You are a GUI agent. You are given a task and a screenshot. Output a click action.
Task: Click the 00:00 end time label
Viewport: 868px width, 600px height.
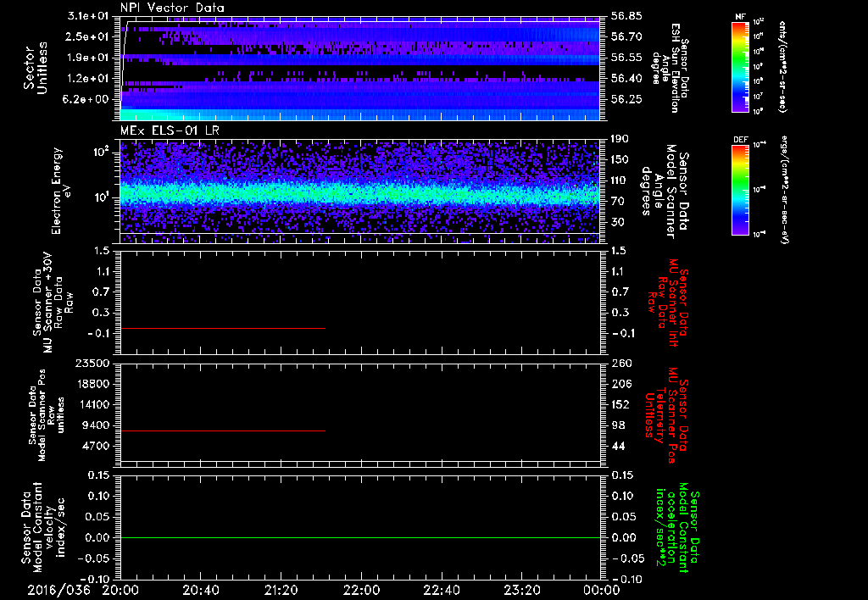click(601, 589)
